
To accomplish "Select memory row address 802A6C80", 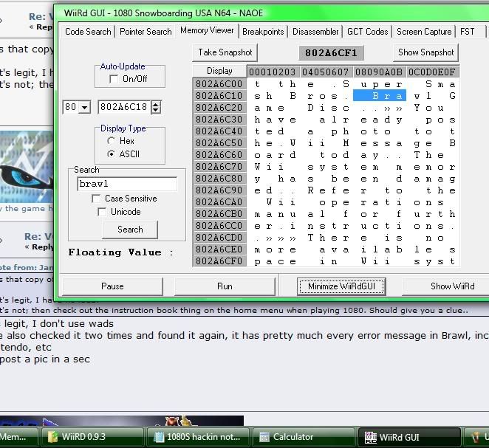I will click(219, 179).
